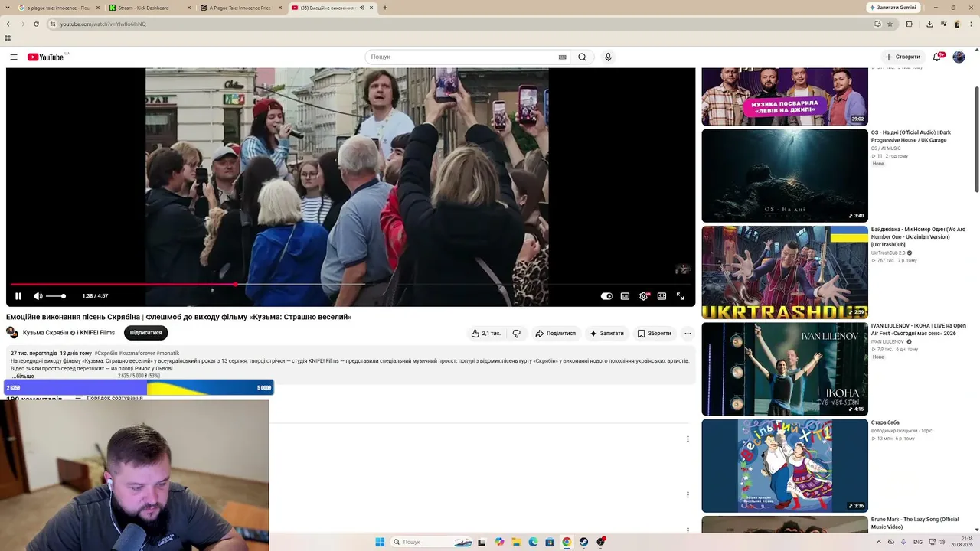This screenshot has height=551, width=980.
Task: Open the Кузьма Скрябін channel avatar
Action: (12, 332)
